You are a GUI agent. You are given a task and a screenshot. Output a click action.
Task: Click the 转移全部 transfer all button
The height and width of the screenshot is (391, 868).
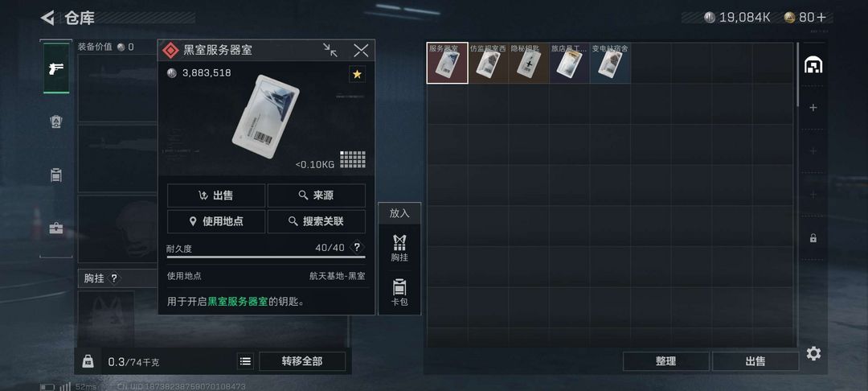click(301, 361)
